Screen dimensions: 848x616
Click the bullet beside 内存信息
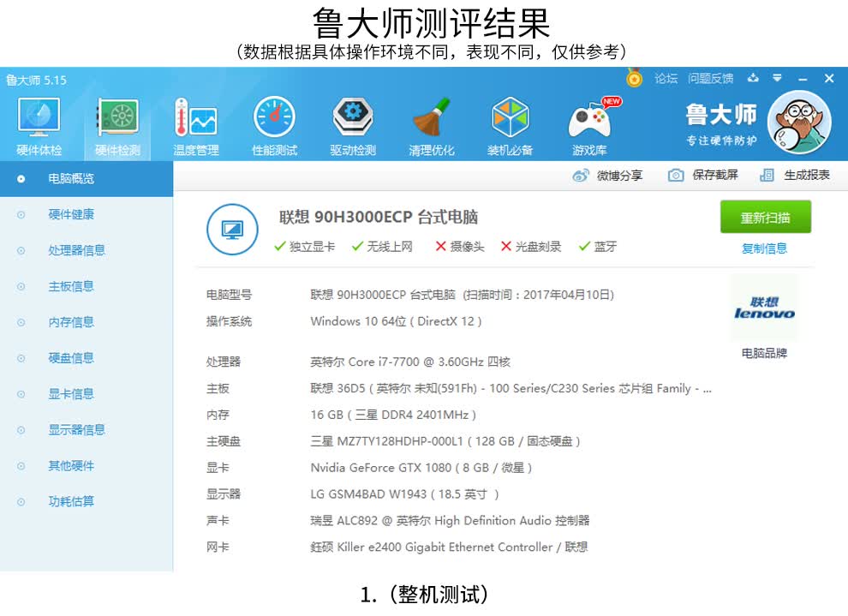click(21, 322)
